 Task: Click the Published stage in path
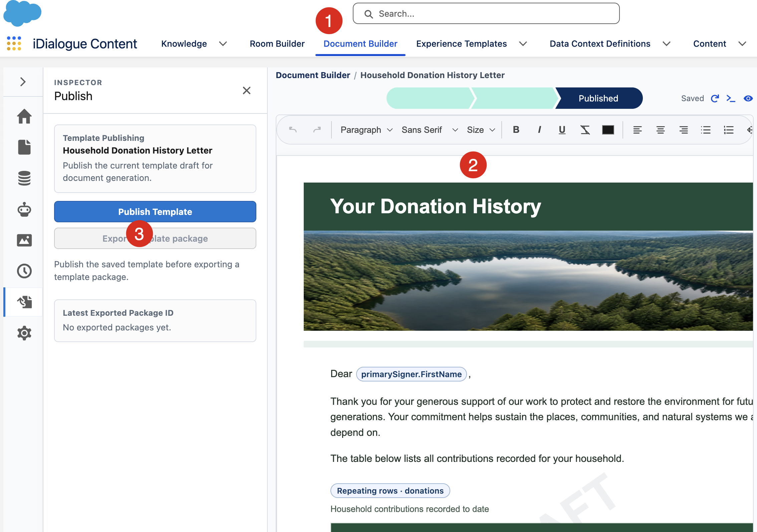pyautogui.click(x=598, y=98)
